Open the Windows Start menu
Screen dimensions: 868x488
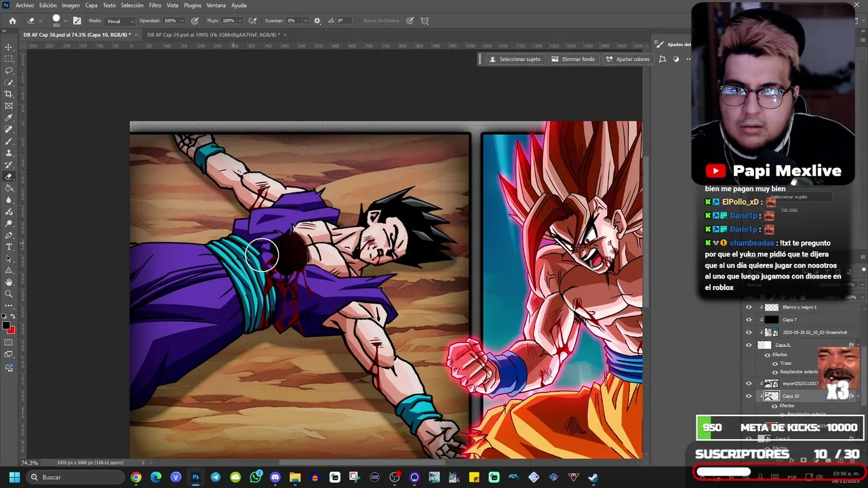coord(14,477)
